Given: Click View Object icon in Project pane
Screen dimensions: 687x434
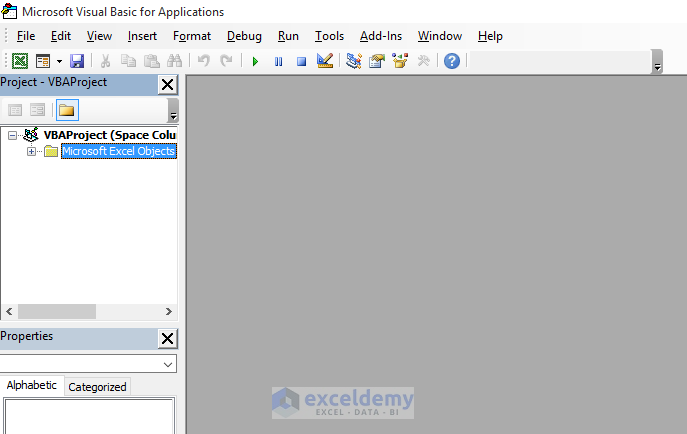Looking at the screenshot, I should 38,110.
